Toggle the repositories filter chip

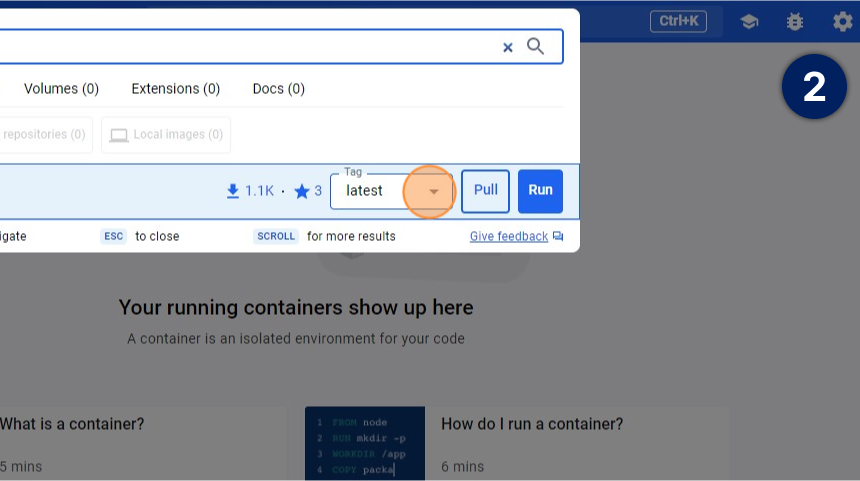click(45, 135)
